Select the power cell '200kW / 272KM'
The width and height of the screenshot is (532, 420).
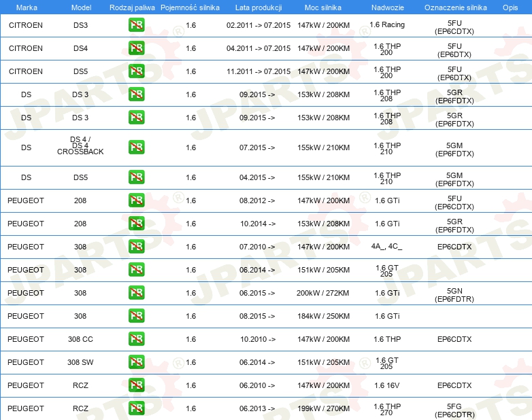coord(323,293)
